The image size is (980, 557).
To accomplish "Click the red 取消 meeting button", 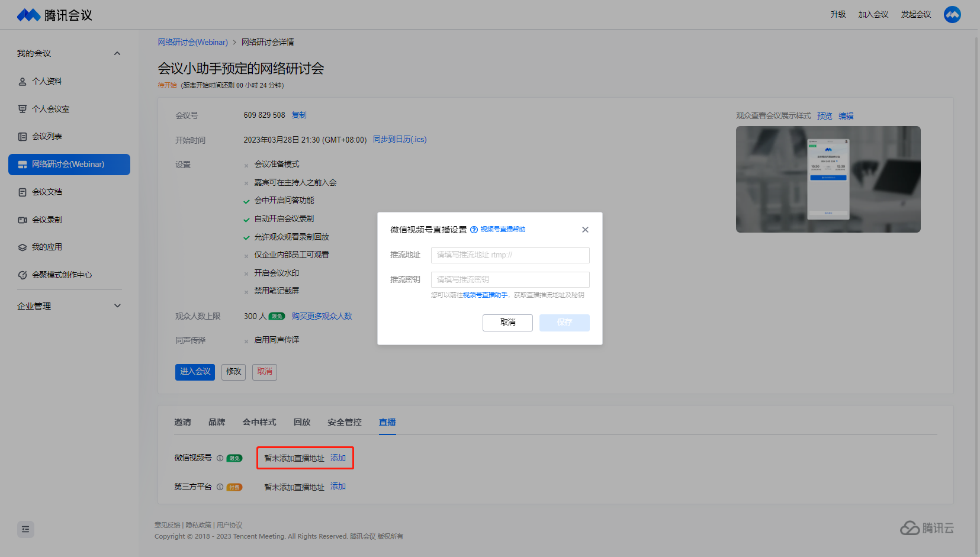I will point(265,372).
